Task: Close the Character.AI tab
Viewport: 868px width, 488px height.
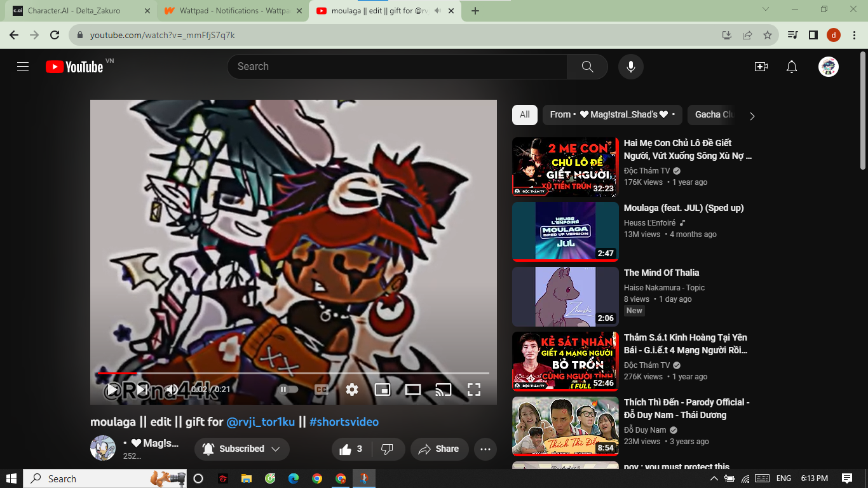Action: pyautogui.click(x=147, y=11)
